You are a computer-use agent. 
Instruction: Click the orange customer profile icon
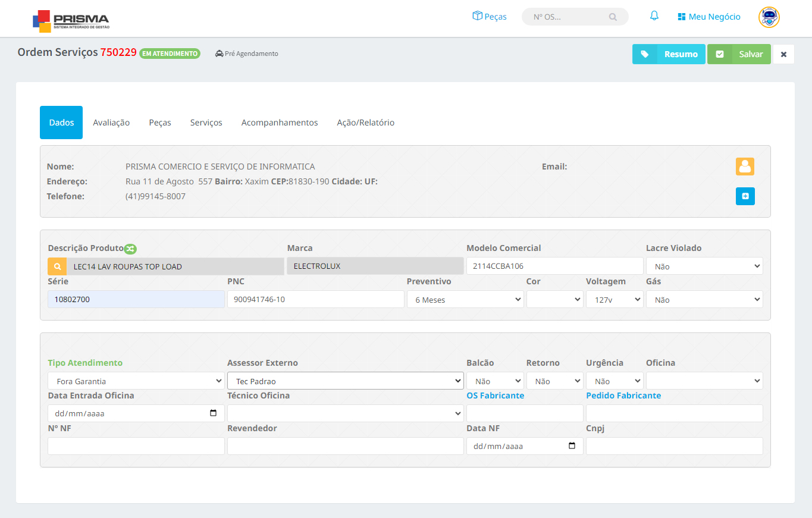[745, 167]
